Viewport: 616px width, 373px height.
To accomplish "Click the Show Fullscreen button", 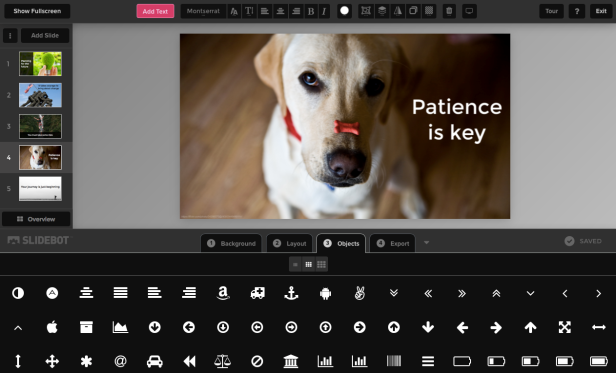I will coord(37,11).
